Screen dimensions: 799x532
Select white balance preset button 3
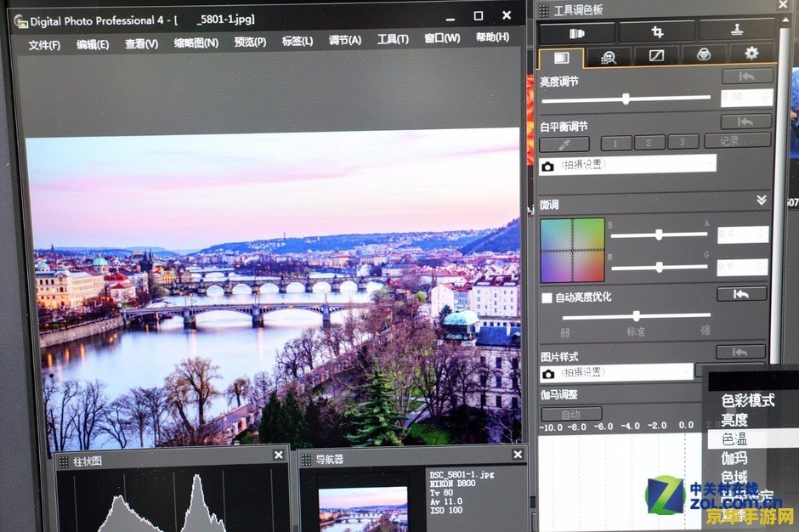point(682,142)
